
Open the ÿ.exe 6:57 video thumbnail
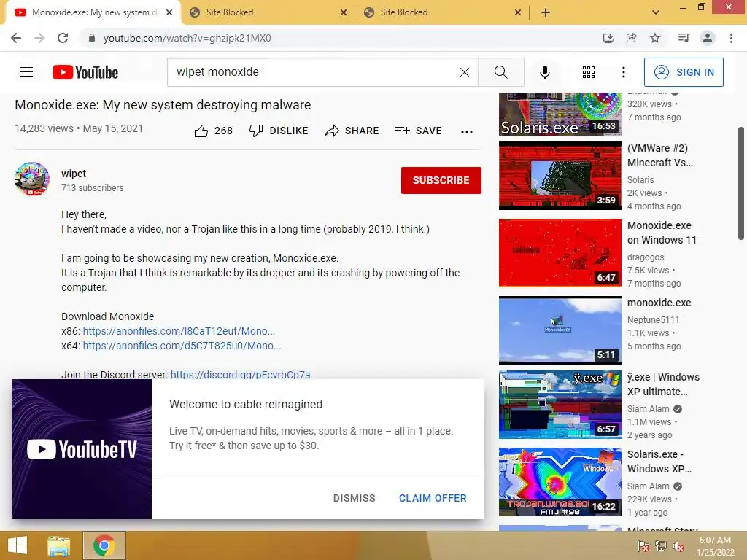coord(560,405)
